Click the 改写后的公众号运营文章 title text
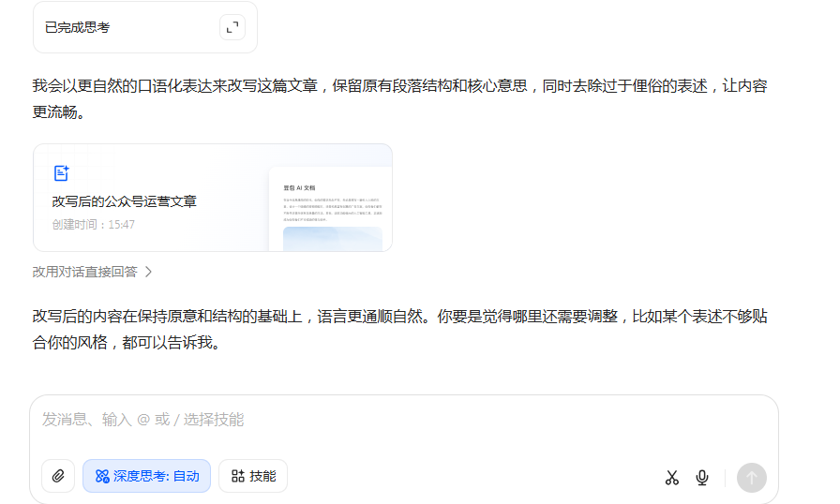Screen dimensions: 840x504 tap(125, 201)
